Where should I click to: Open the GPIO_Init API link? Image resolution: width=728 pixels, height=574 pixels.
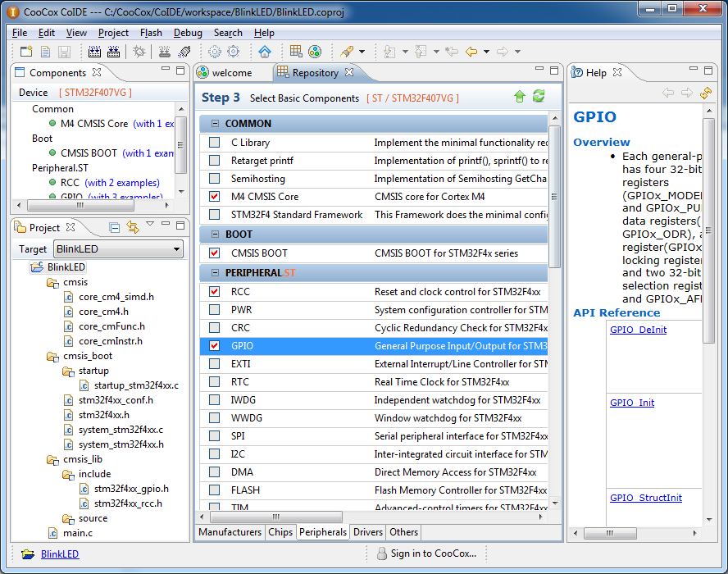tap(632, 403)
